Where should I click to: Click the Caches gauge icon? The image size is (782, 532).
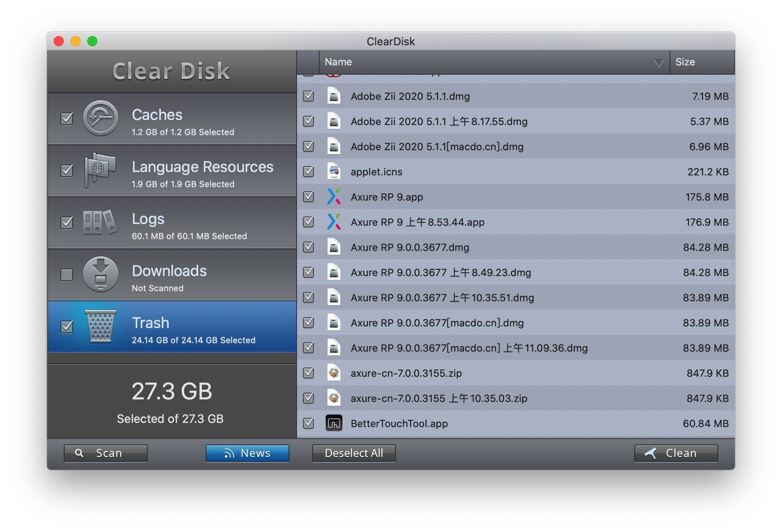(x=100, y=118)
